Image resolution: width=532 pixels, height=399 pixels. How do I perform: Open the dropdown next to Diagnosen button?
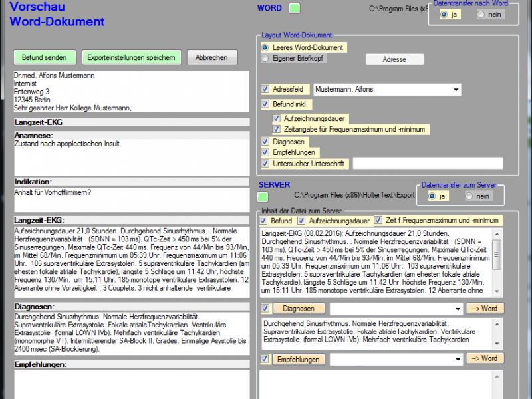458,309
